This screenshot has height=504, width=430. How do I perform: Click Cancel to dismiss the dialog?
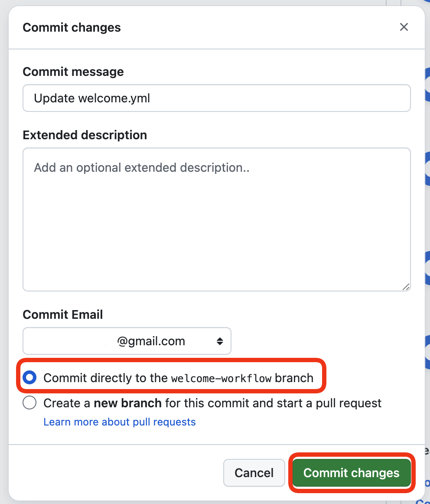[254, 473]
